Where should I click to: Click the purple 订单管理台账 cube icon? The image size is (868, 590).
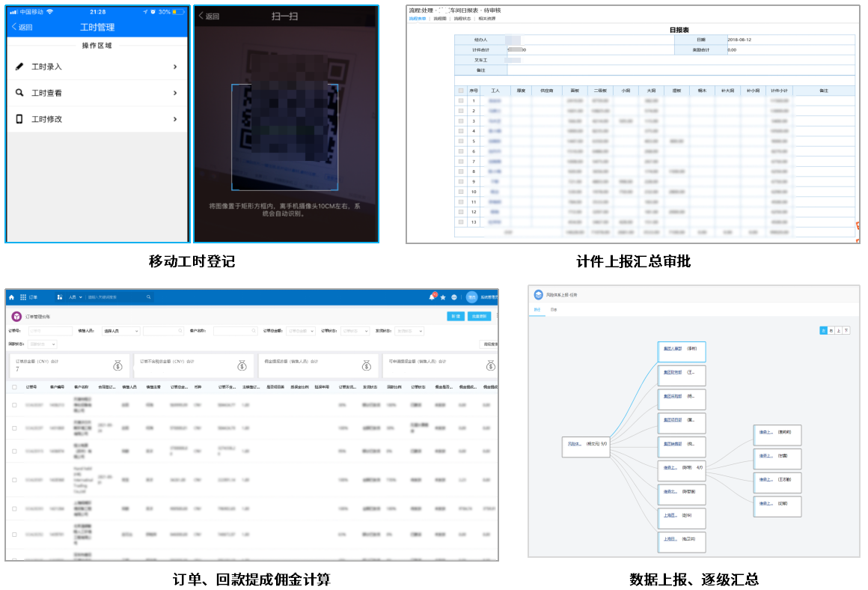[x=16, y=316]
